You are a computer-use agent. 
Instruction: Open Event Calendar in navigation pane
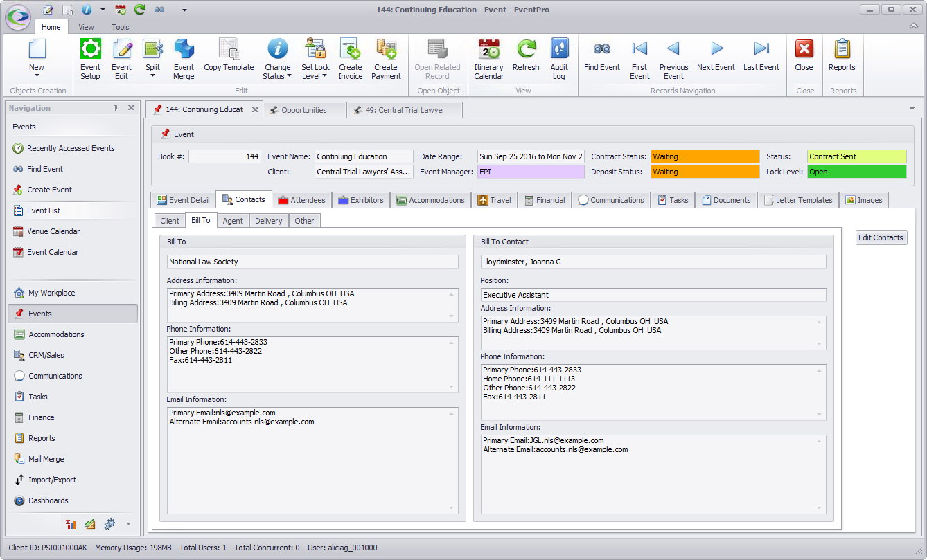tap(53, 252)
